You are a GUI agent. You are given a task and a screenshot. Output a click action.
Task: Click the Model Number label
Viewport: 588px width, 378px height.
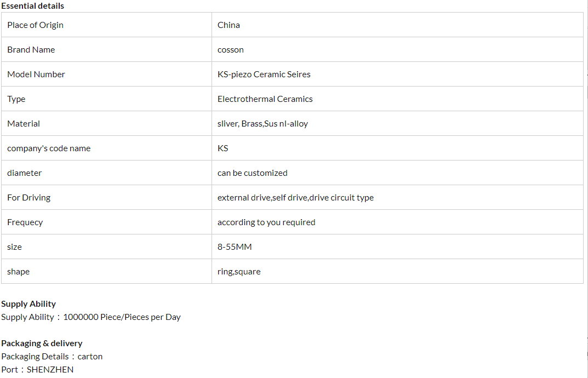tap(36, 75)
